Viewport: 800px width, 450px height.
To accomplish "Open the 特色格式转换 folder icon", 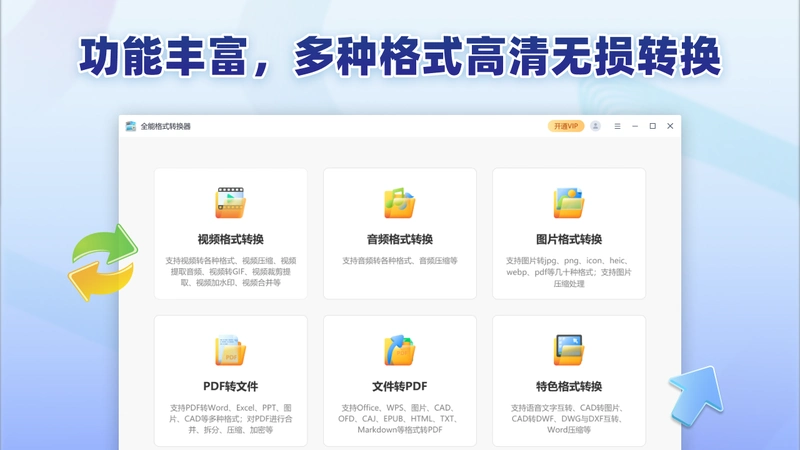I will (568, 350).
